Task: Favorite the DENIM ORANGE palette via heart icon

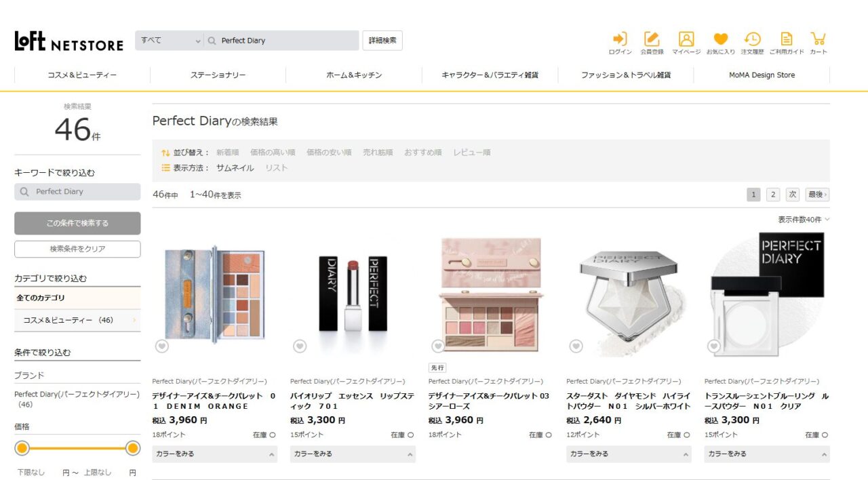Action: pos(161,346)
